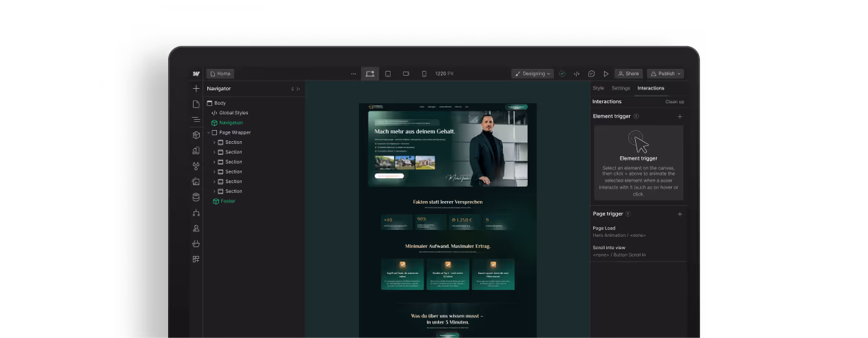
Task: Click the Clean up link in Interactions
Action: (x=674, y=102)
